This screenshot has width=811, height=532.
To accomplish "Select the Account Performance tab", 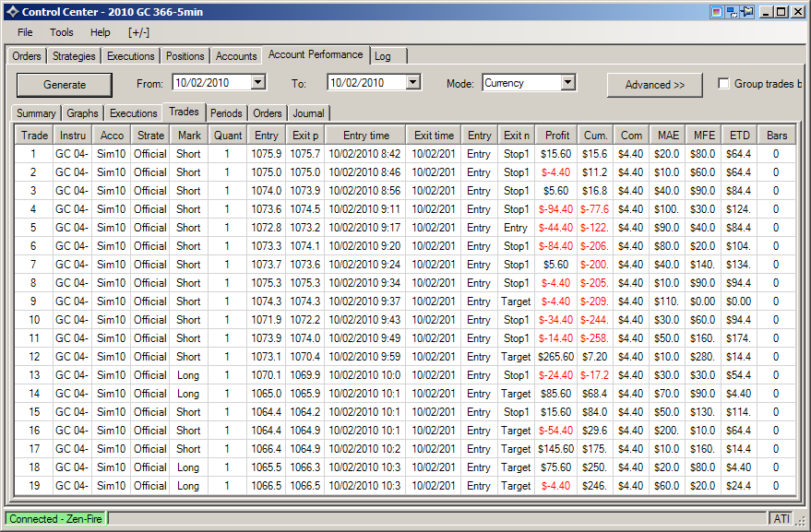I will (316, 54).
